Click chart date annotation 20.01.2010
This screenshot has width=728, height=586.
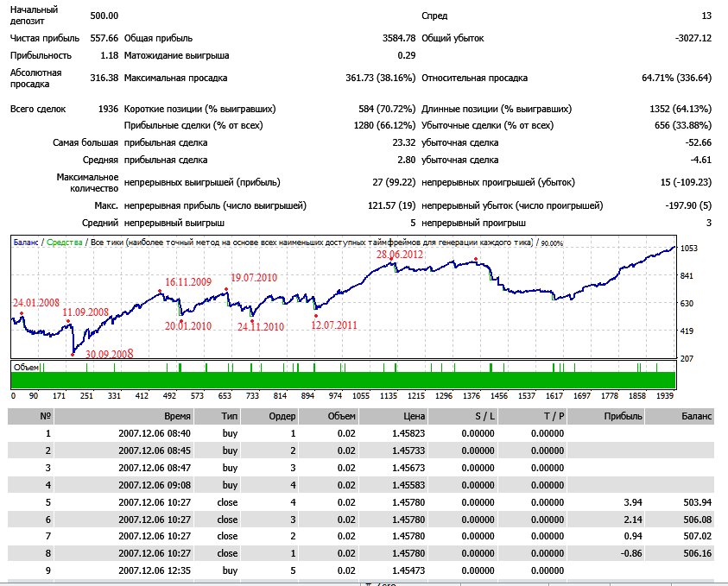[188, 326]
